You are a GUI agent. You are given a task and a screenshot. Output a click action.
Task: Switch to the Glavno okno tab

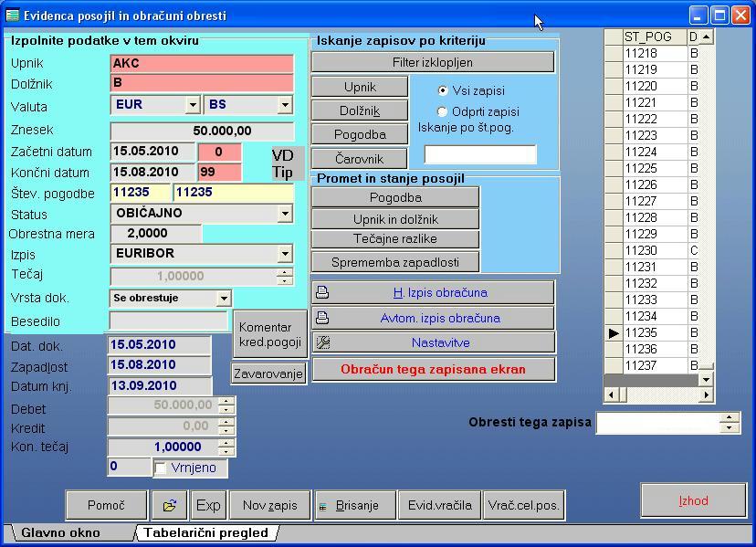pos(61,532)
